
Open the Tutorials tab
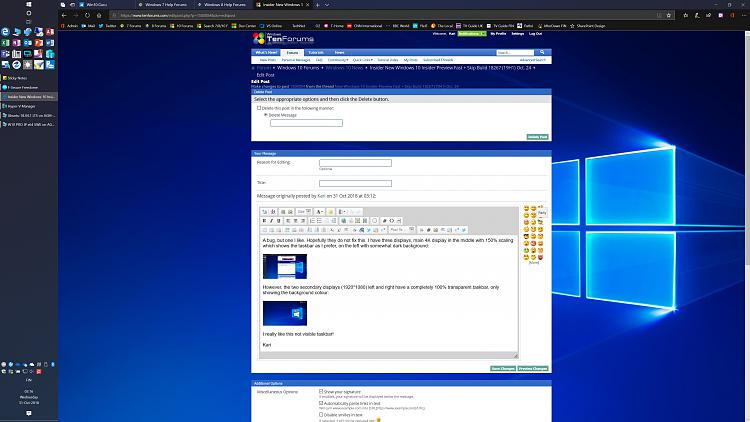pos(316,53)
